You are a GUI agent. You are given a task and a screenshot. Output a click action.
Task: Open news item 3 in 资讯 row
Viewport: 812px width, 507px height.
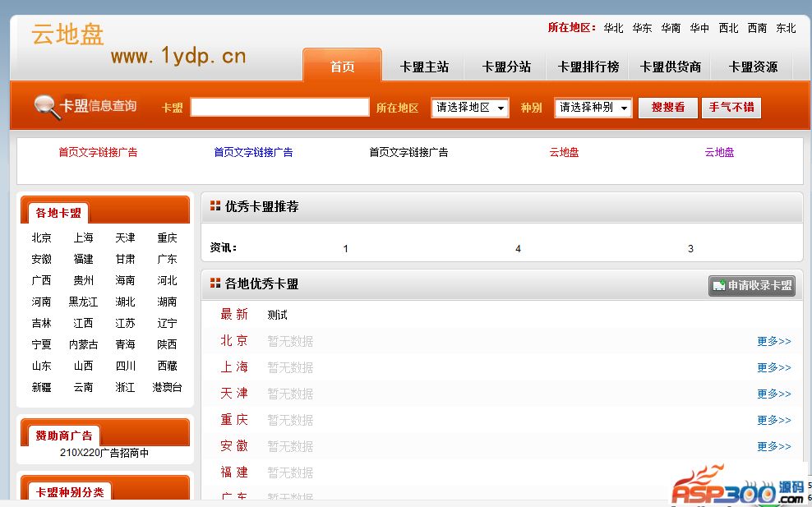pos(690,249)
